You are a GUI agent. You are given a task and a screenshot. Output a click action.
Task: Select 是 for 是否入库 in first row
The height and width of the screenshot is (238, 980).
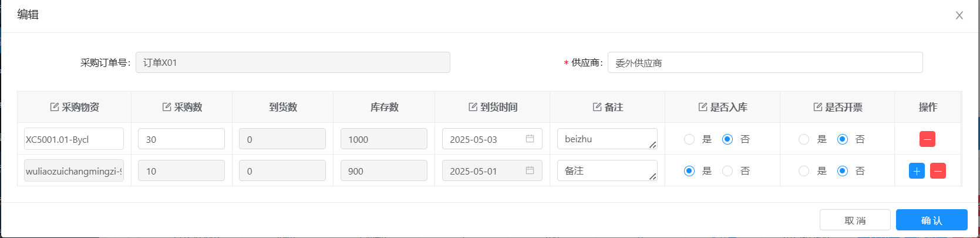point(689,139)
